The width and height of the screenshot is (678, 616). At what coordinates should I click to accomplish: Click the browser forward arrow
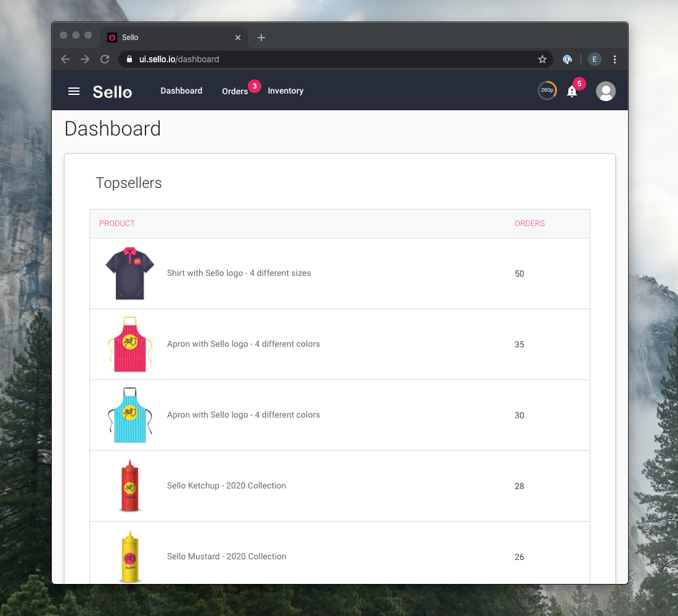(x=85, y=59)
